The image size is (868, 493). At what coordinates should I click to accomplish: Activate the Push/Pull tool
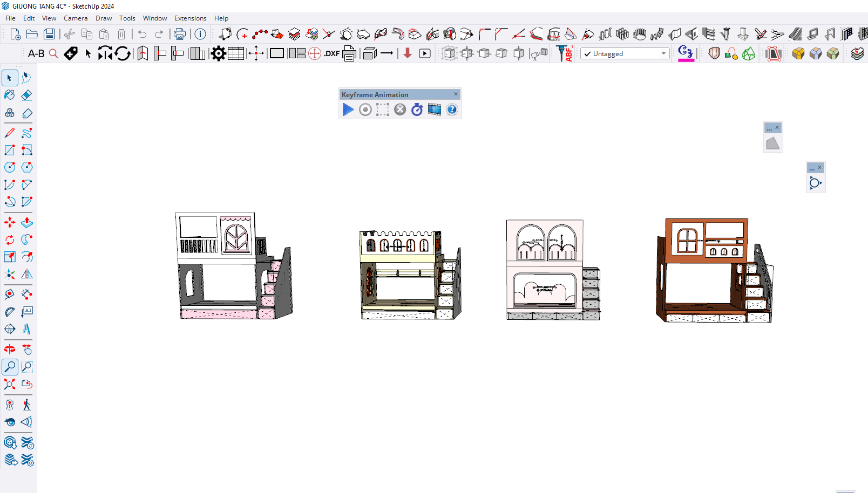click(26, 222)
